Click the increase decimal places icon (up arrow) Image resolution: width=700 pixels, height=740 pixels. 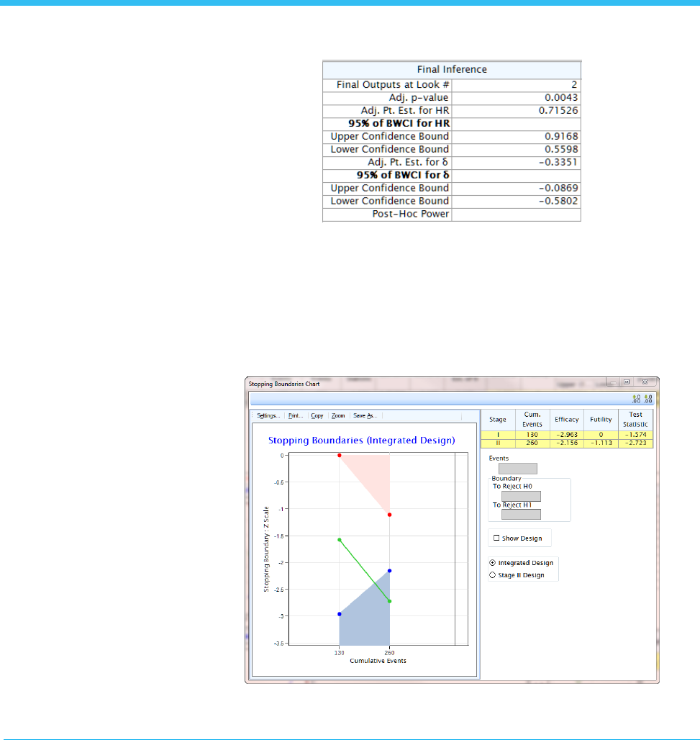coord(636,399)
